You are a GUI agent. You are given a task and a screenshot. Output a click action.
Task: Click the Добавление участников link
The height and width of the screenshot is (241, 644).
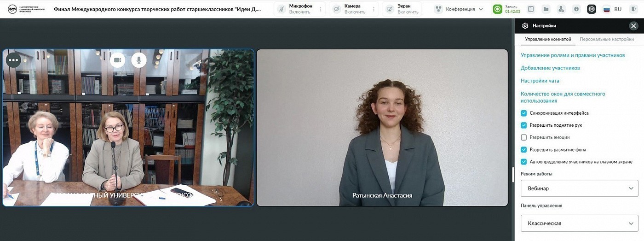(550, 68)
